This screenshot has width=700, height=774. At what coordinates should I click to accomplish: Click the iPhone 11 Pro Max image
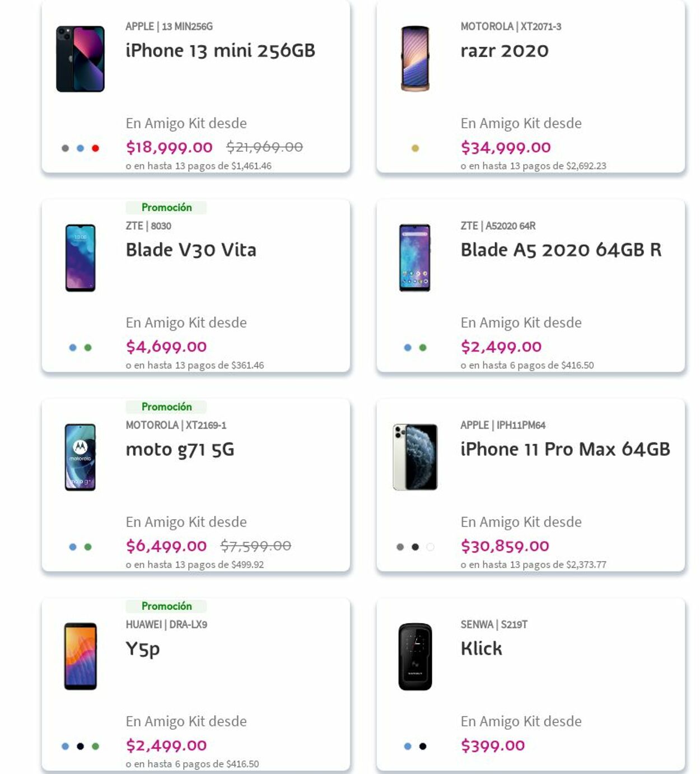(x=415, y=457)
